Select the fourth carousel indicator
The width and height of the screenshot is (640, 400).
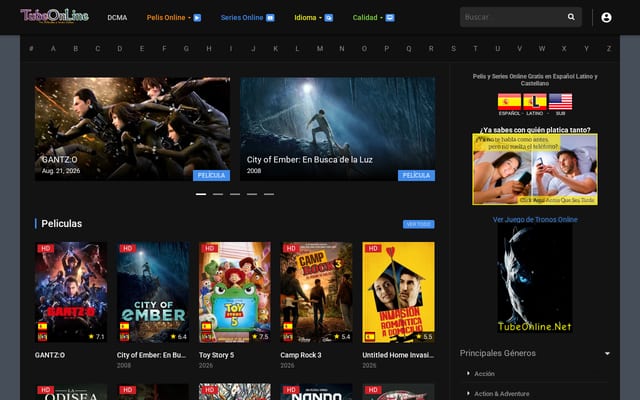[252, 194]
